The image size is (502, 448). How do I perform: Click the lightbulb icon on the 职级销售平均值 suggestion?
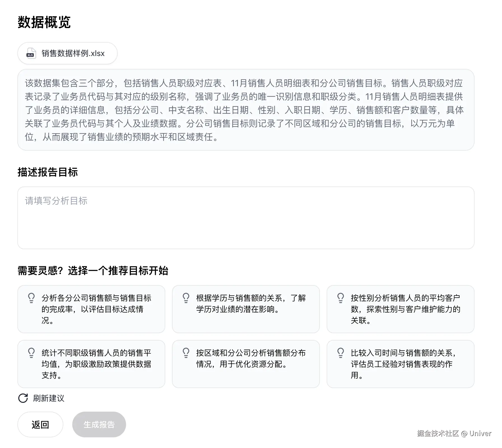(x=31, y=353)
